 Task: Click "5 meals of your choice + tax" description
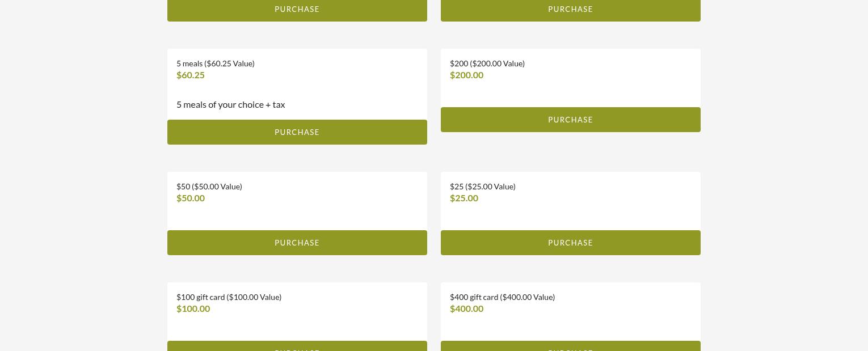[231, 104]
